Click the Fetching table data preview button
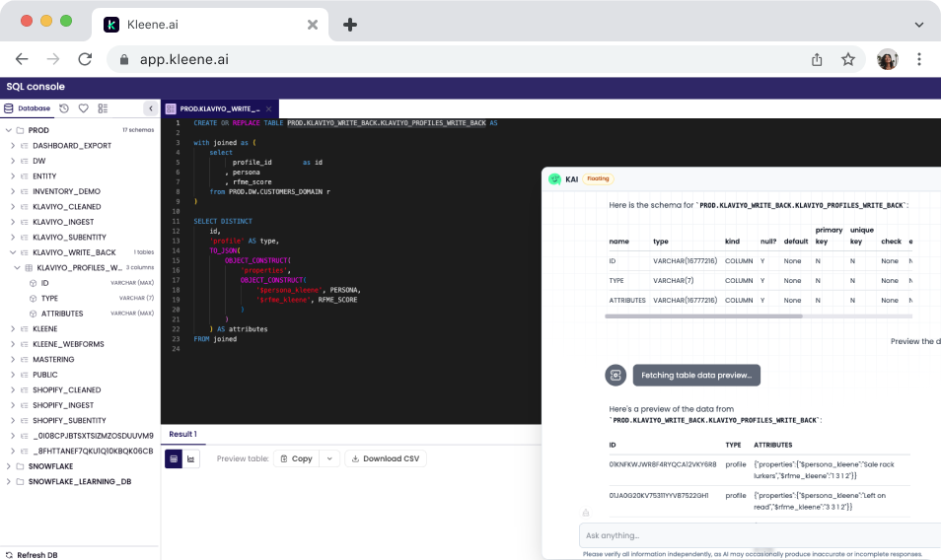The height and width of the screenshot is (560, 941). pos(696,376)
